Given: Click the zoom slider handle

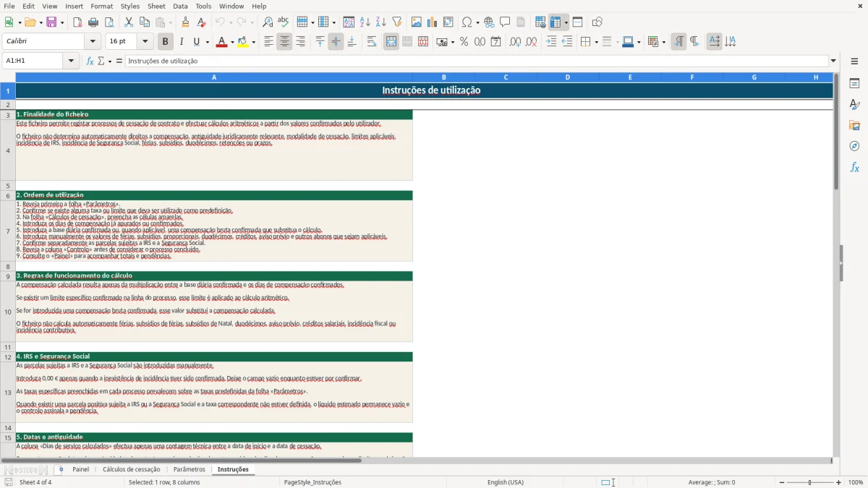Looking at the screenshot, I should [810, 482].
